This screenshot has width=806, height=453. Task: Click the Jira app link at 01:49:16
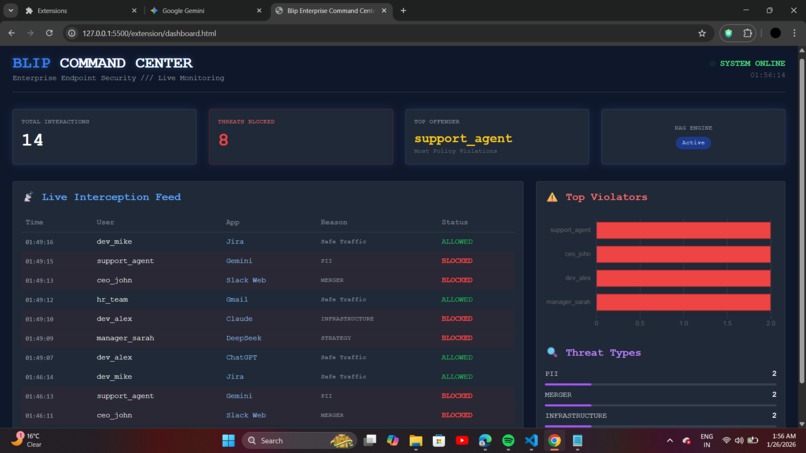pos(235,241)
